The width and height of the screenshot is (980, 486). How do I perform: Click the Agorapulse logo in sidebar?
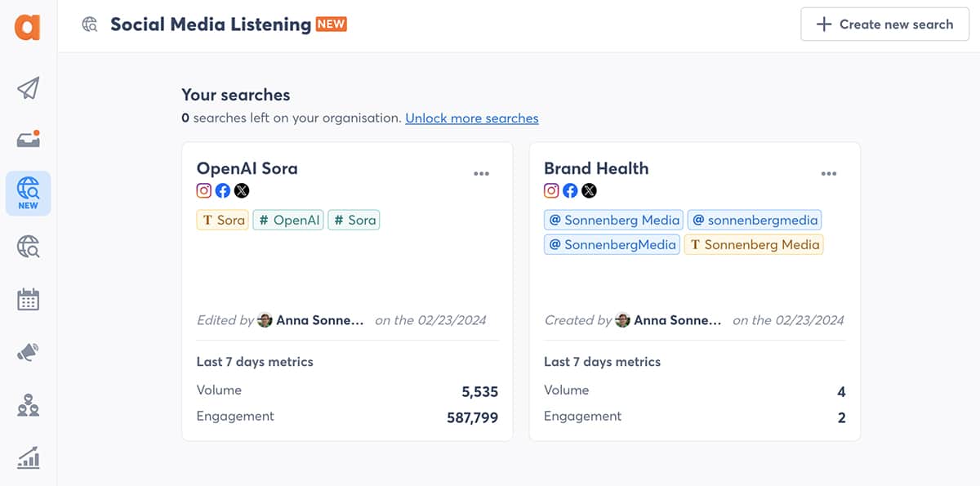coord(28,26)
